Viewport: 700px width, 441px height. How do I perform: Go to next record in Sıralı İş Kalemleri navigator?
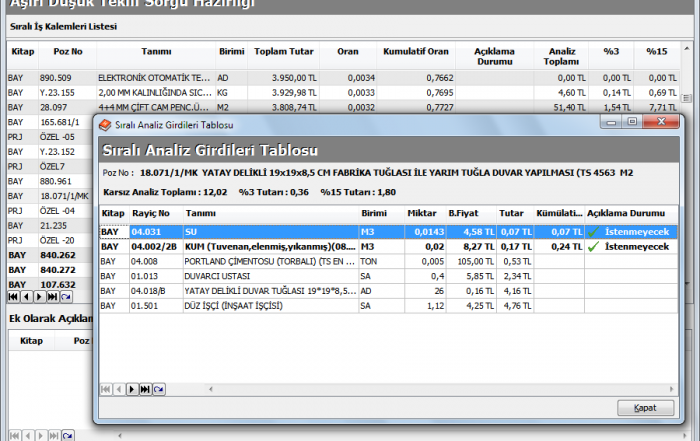coord(40,297)
